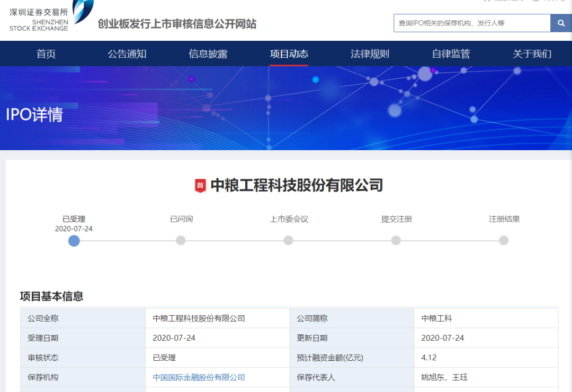Image resolution: width=572 pixels, height=392 pixels.
Task: Click the 注册结果 stage label text
Action: pos(504,219)
